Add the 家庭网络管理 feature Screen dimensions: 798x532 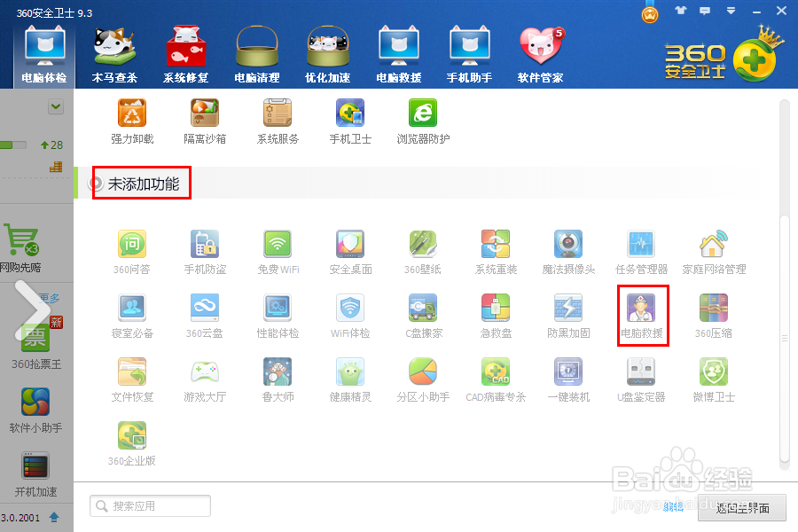coord(714,253)
